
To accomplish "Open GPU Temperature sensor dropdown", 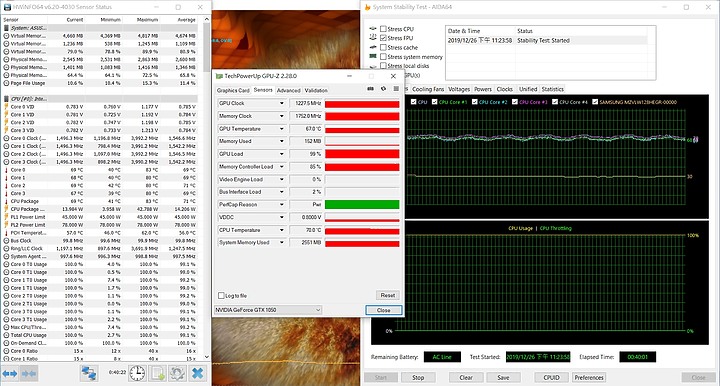I will click(282, 129).
